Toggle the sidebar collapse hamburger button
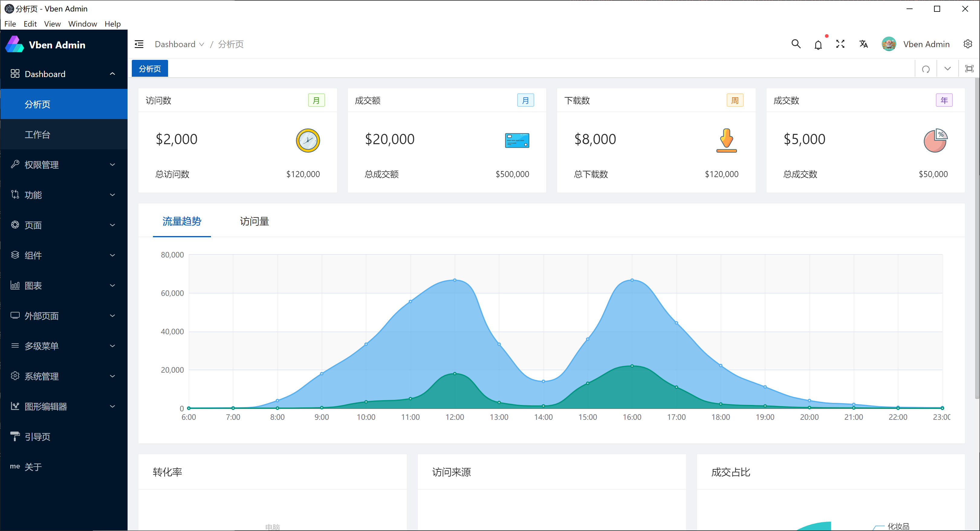Image resolution: width=980 pixels, height=531 pixels. coord(139,44)
